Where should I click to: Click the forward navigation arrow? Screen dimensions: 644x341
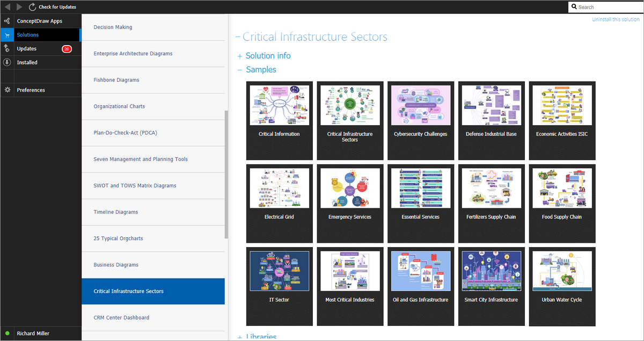tap(20, 7)
